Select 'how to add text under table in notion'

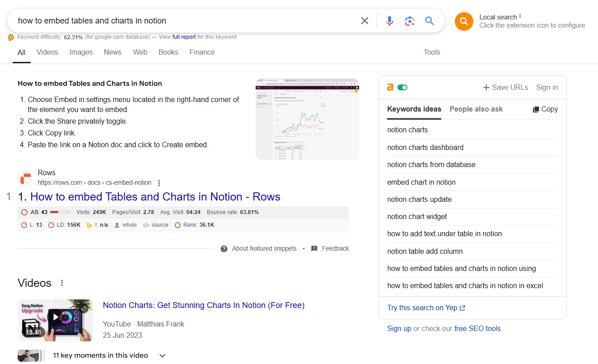[x=444, y=234]
